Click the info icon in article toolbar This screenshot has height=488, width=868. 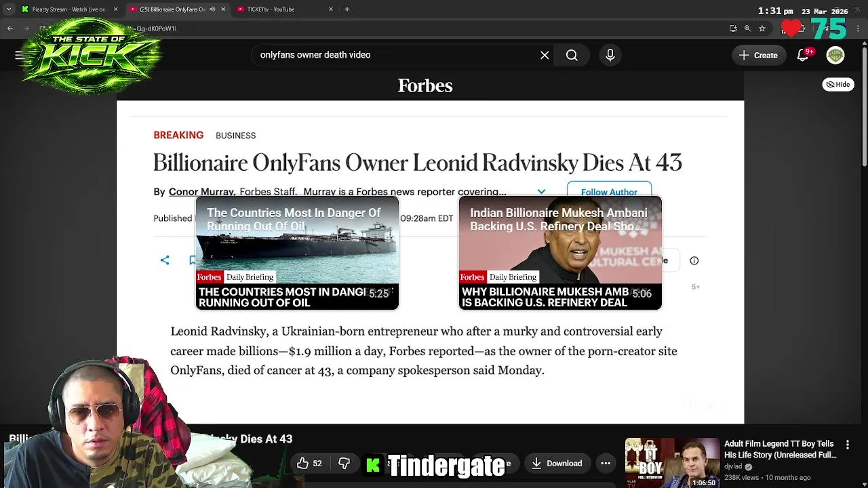pos(694,260)
